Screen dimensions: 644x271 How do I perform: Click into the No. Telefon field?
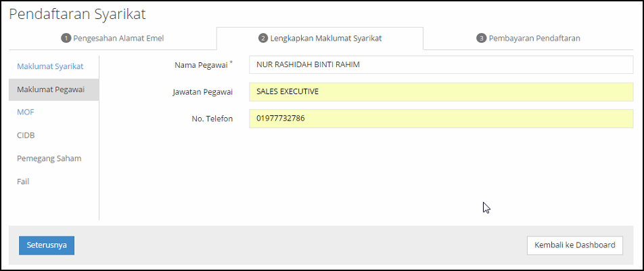[x=440, y=119]
